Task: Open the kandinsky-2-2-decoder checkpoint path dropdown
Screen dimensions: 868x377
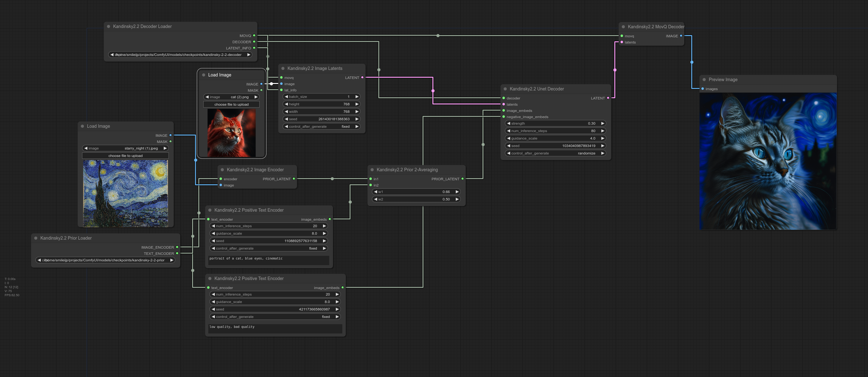Action: 180,55
